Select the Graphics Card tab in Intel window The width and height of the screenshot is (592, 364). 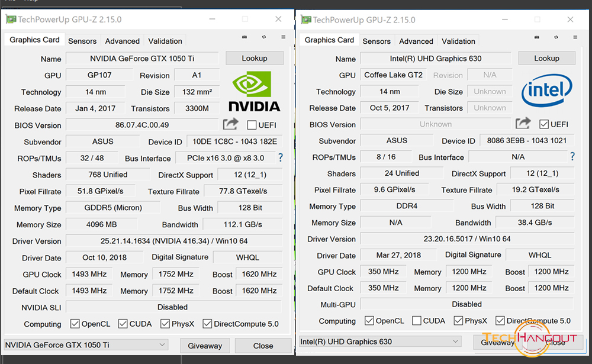(x=329, y=40)
